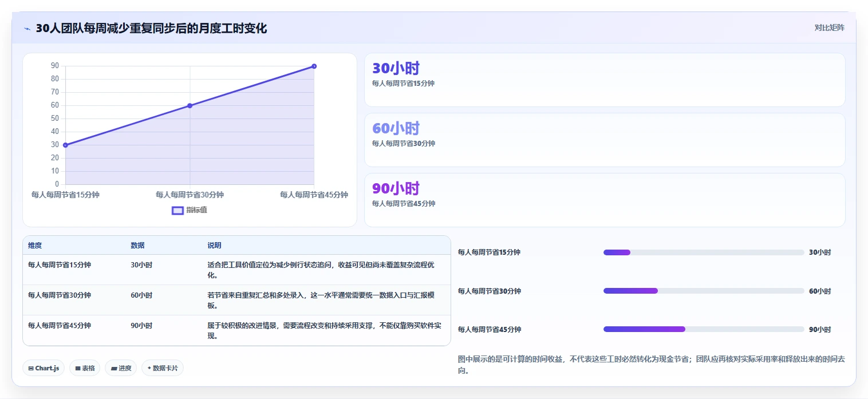Toggle the 指标值 legend entry in the chart

pos(190,210)
